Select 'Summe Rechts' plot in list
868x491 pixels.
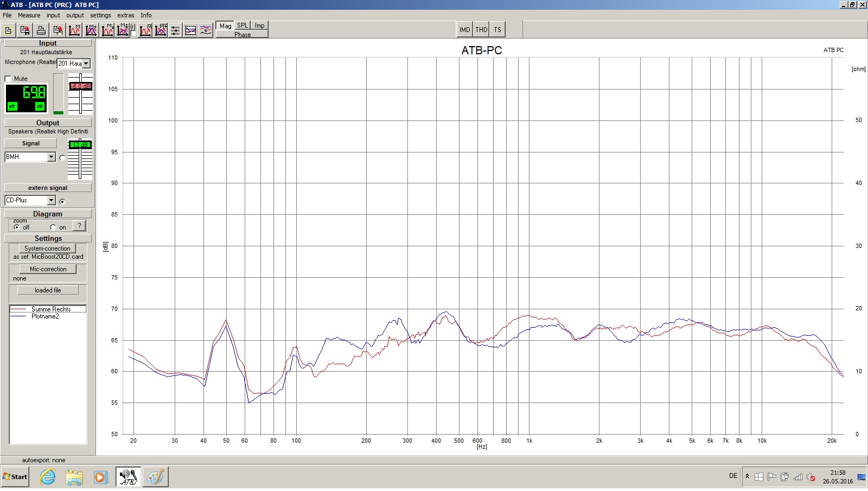[x=51, y=309]
